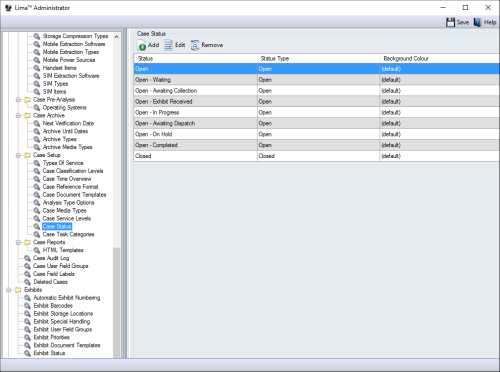Click icon beside Types Of Service
Image resolution: width=500 pixels, height=372 pixels.
37,163
